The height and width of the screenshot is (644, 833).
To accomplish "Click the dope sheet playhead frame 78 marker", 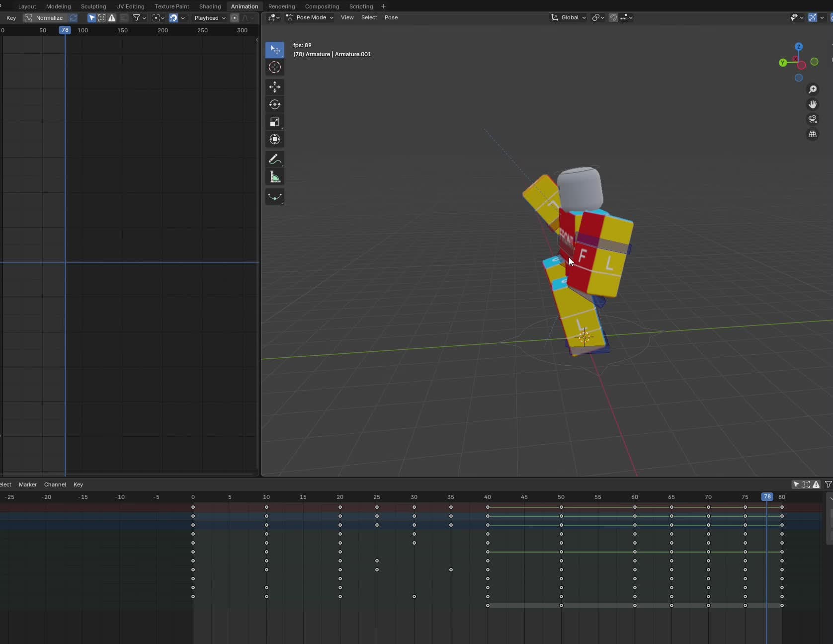I will (x=767, y=497).
